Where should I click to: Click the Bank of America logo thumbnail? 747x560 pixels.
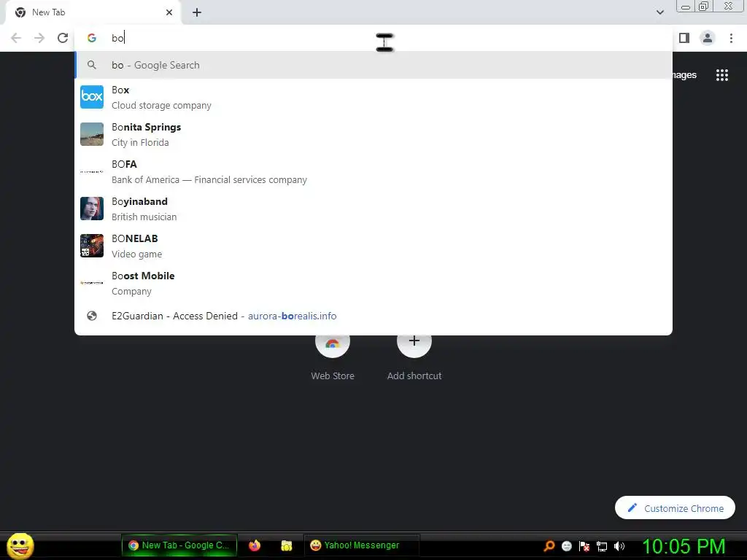[x=92, y=171]
